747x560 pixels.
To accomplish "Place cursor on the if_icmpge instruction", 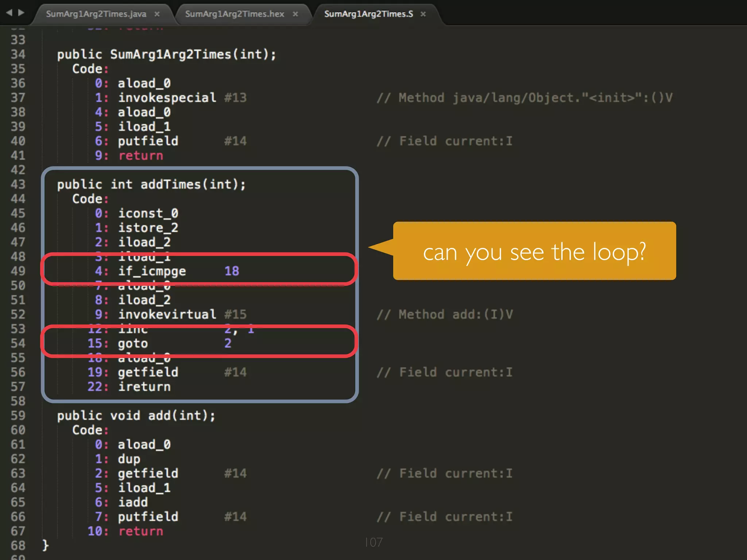I will tap(152, 271).
